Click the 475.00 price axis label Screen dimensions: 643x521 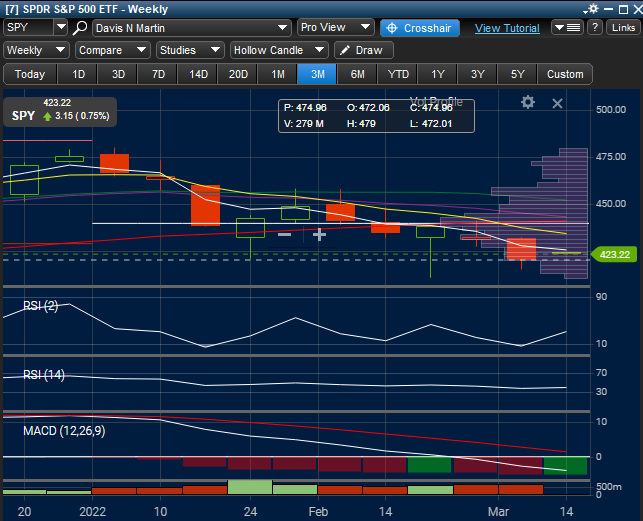[611, 157]
